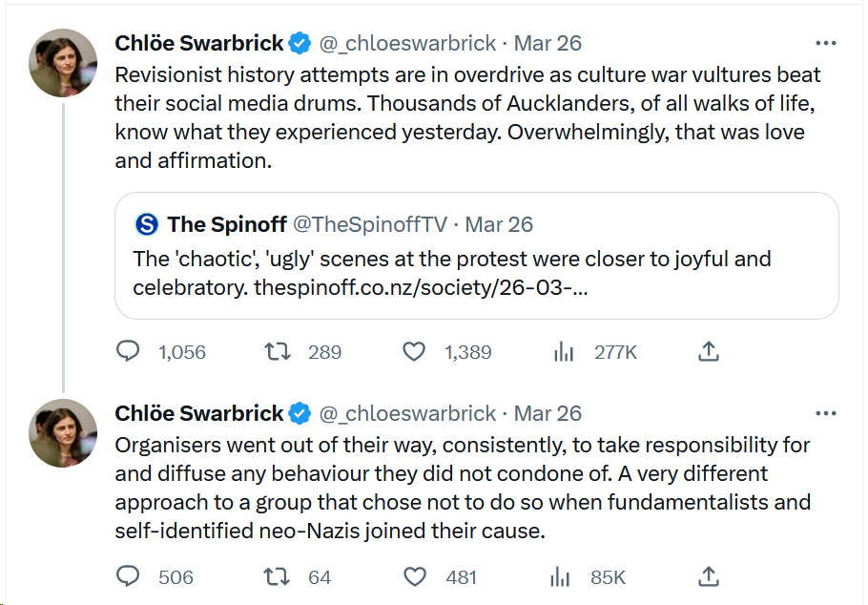Reply to the first tweet
The width and height of the screenshot is (868, 605).
pyautogui.click(x=128, y=352)
